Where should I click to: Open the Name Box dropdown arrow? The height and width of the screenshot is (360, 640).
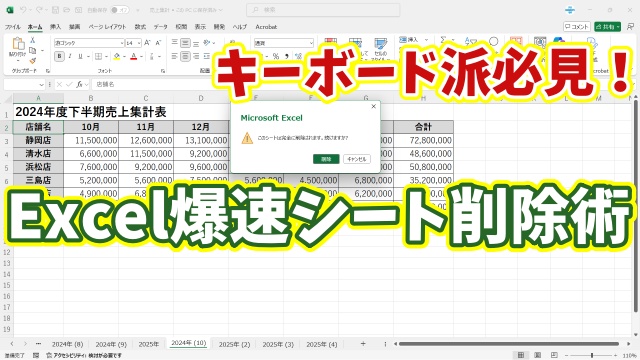coord(41,84)
